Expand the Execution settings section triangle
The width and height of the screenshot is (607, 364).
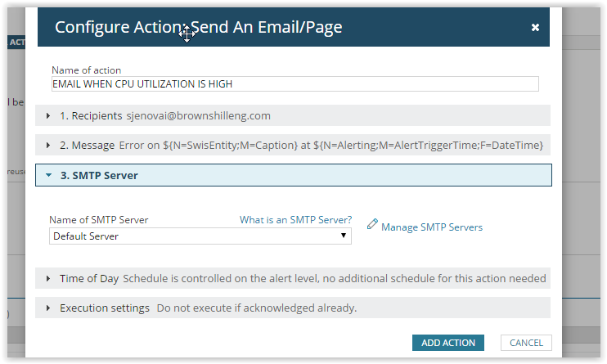click(x=48, y=308)
